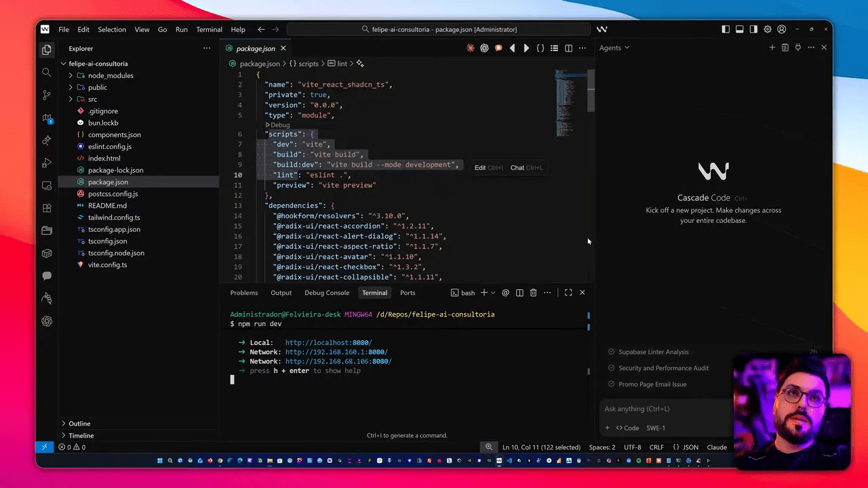
Task: Open the terminal profile dropdown
Action: (492, 292)
